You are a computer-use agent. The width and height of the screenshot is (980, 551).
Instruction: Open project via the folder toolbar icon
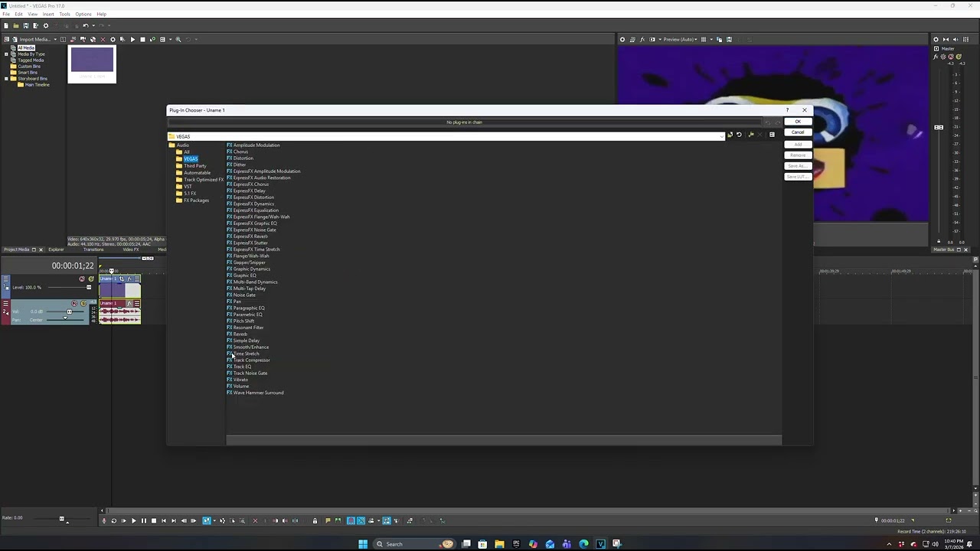tap(16, 25)
